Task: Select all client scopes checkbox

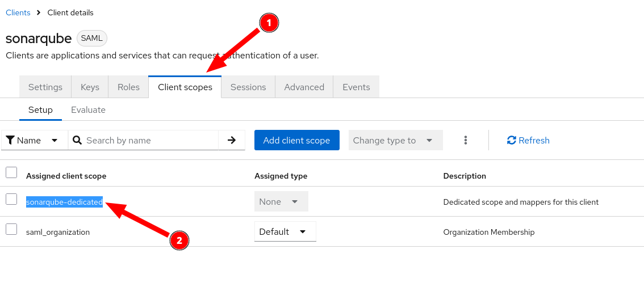Action: coord(11,172)
